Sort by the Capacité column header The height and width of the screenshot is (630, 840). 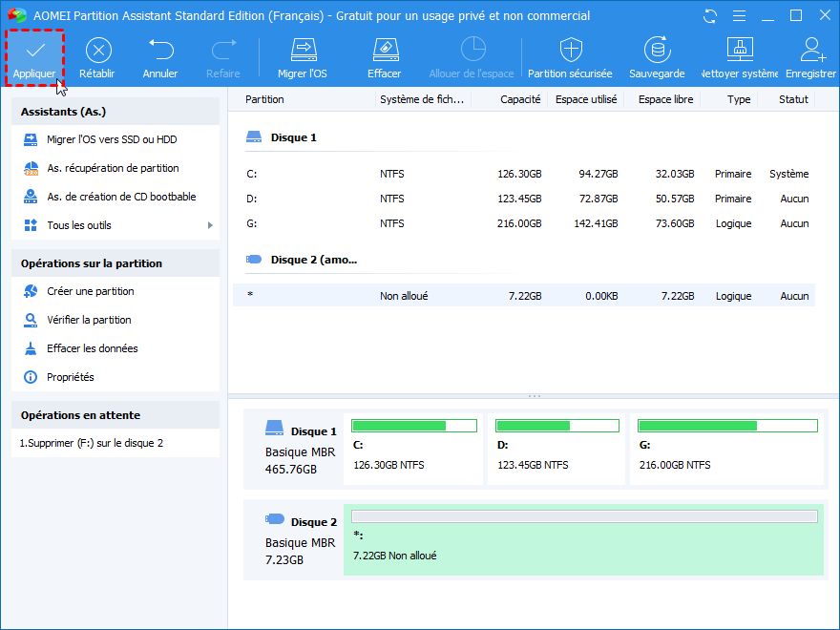[520, 99]
